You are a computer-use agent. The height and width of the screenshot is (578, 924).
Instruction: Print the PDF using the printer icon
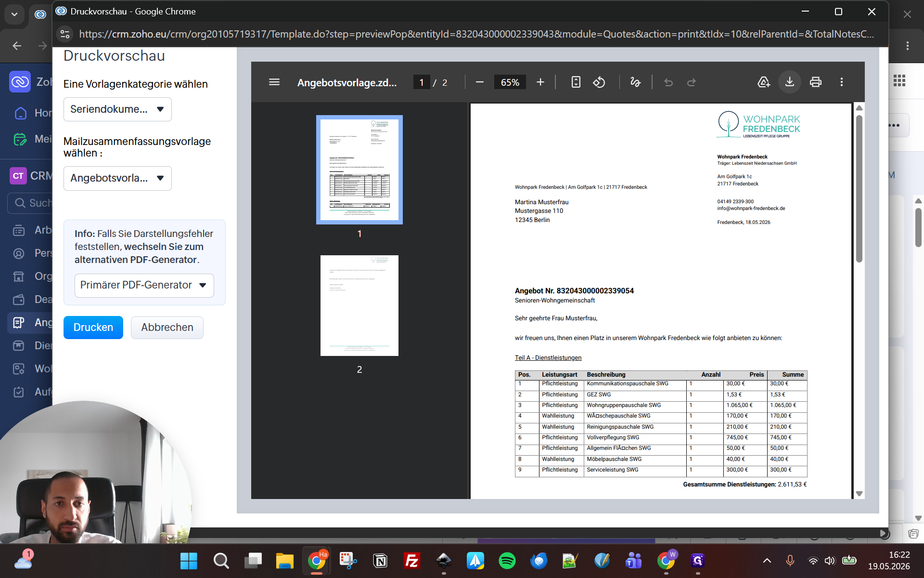[816, 82]
